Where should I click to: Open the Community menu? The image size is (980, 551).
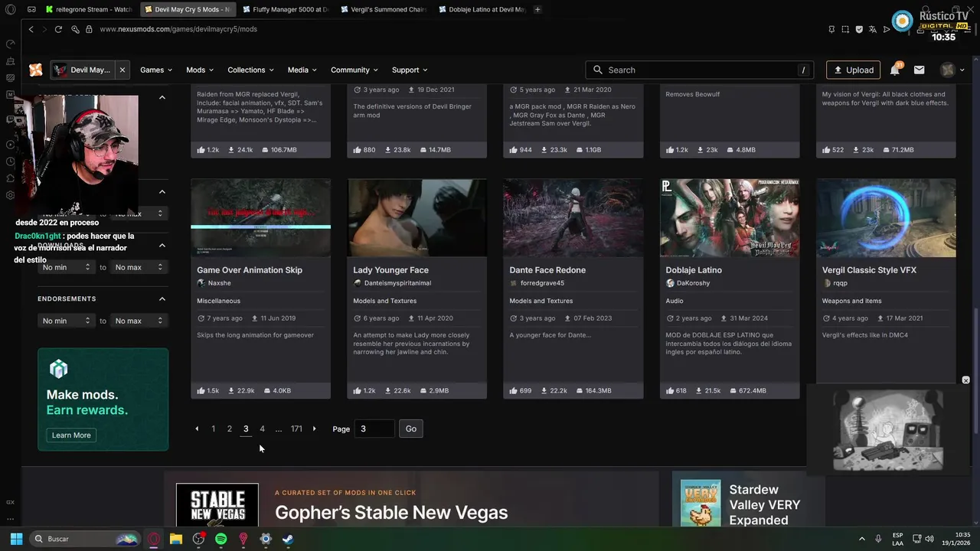point(354,70)
